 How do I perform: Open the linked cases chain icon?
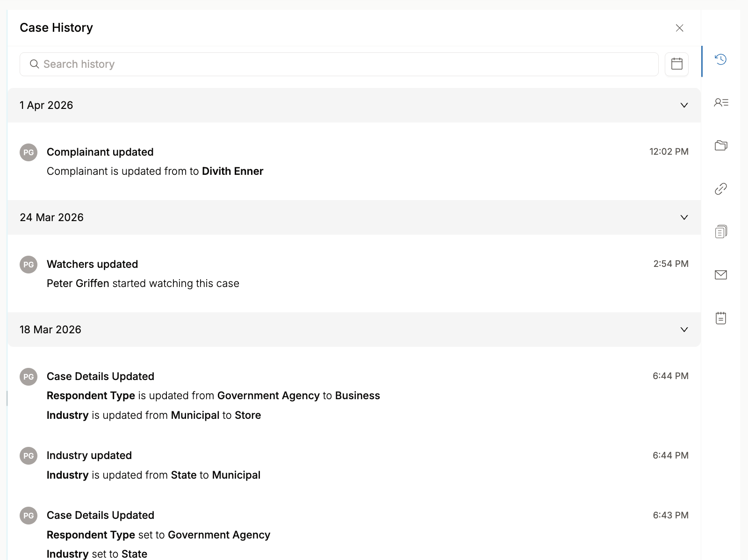(x=720, y=188)
